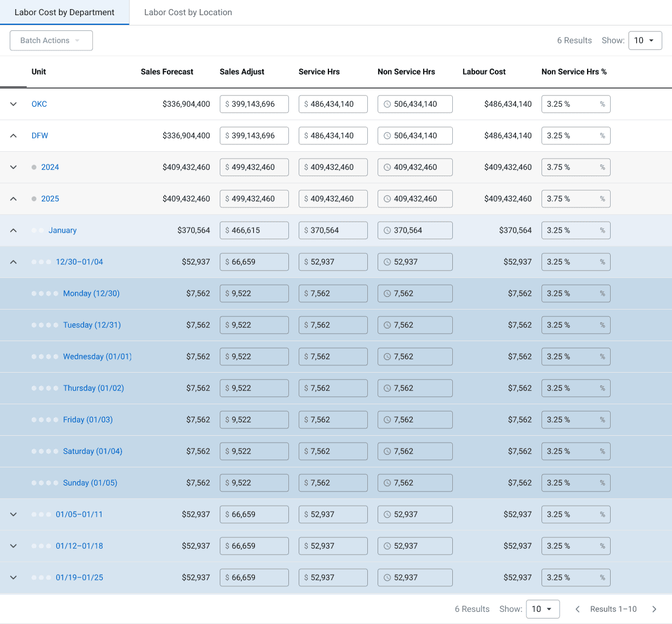
Task: Click January Sales Forecast value $370,564
Action: coord(194,231)
